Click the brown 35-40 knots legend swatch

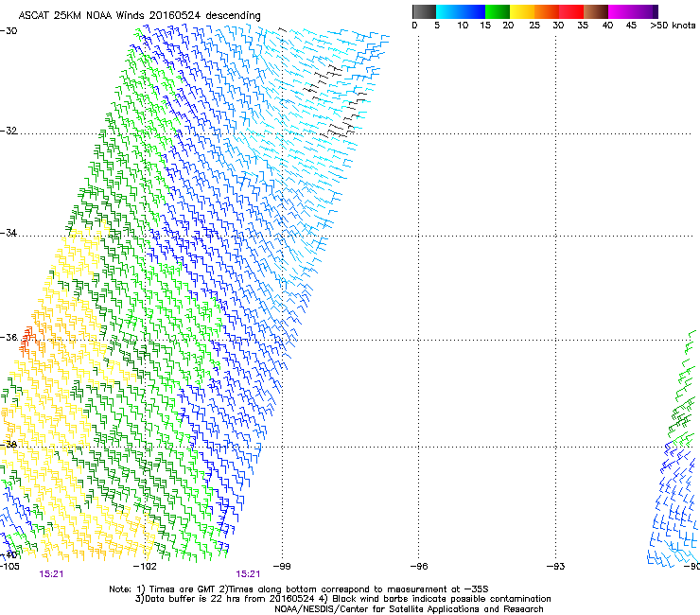coord(596,11)
